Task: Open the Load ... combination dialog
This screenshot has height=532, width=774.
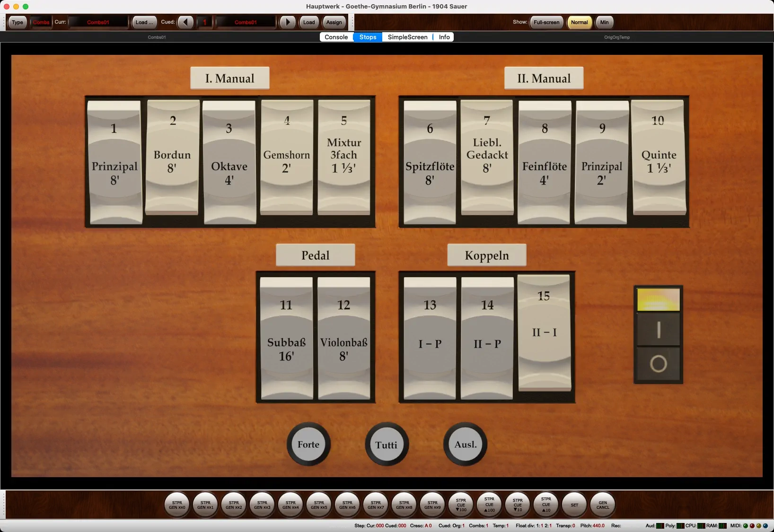Action: 144,22
